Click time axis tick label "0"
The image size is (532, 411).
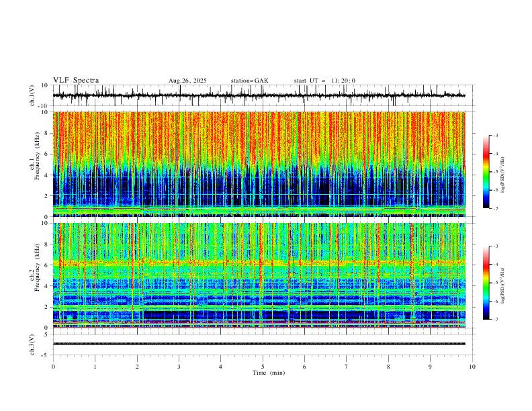click(53, 367)
